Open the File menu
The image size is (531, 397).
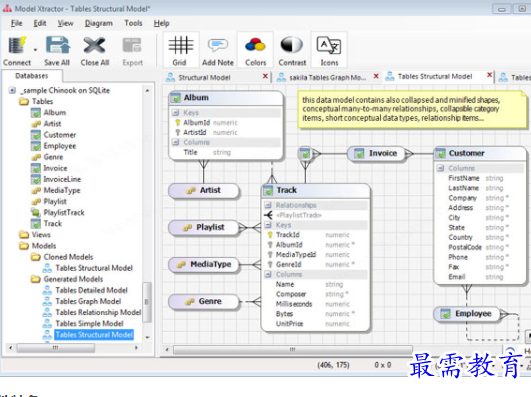coord(16,23)
